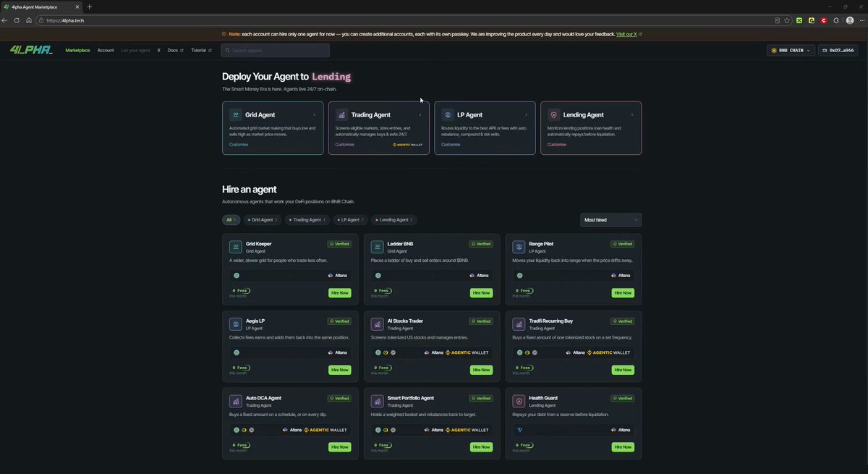Screen dimensions: 868x474
Task: Click the Health Guard shield icon
Action: point(519,401)
